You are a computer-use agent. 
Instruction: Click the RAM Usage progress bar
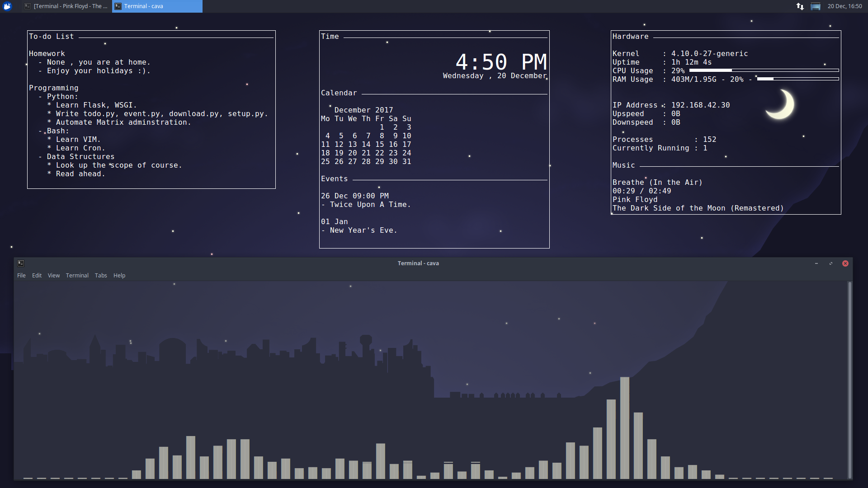(x=798, y=79)
